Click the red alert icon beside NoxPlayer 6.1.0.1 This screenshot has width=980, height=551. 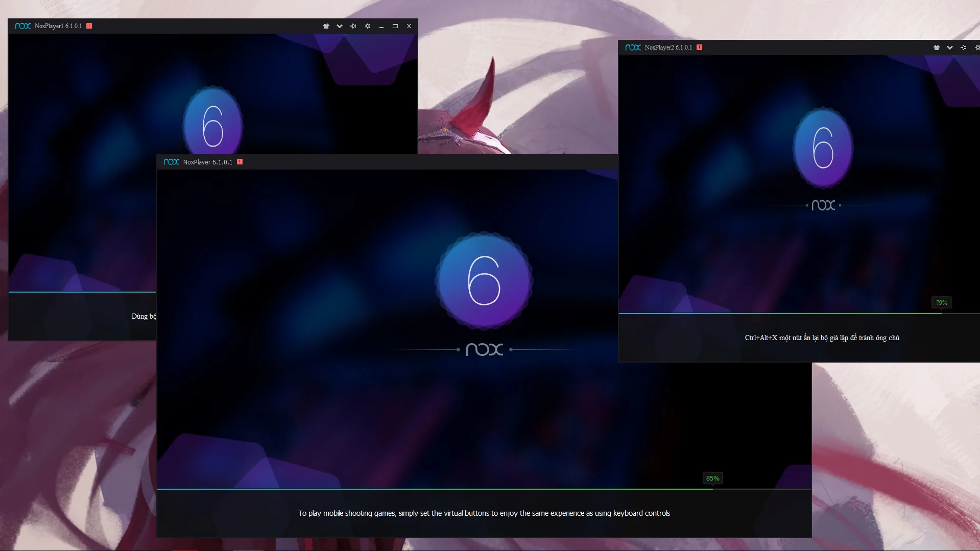[240, 162]
